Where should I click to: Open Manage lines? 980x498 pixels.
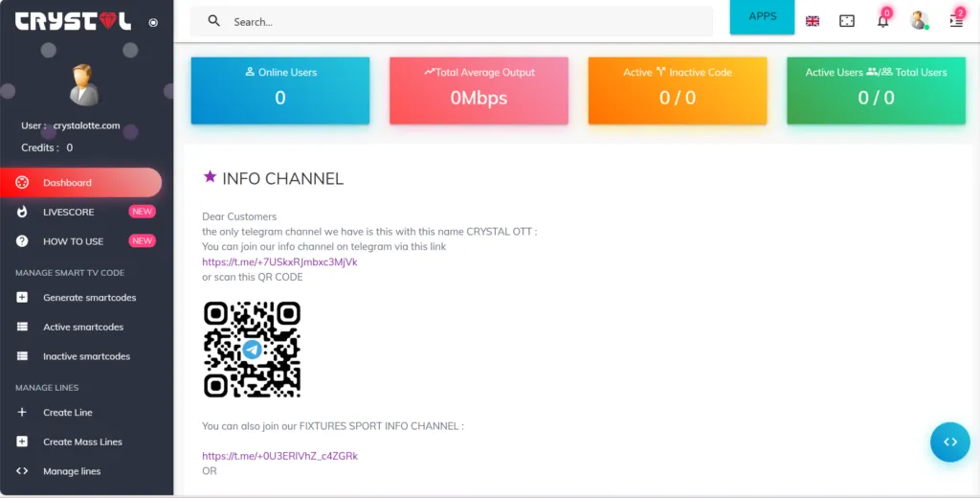[x=80, y=471]
